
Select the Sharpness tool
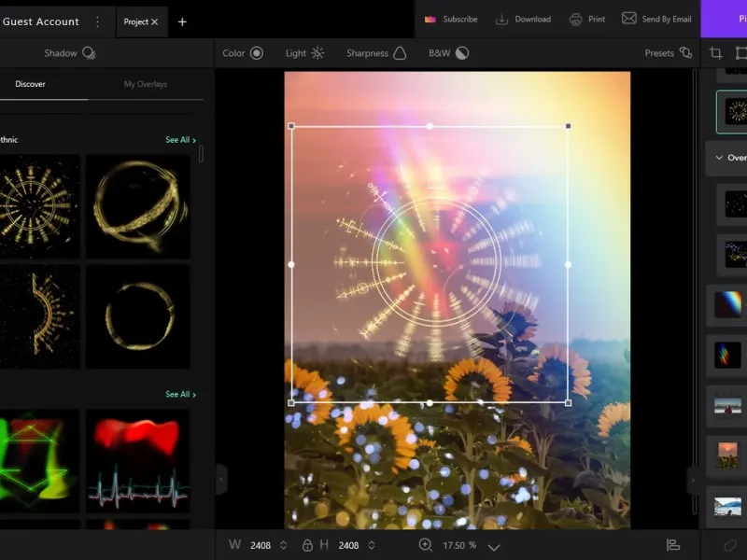pos(376,53)
